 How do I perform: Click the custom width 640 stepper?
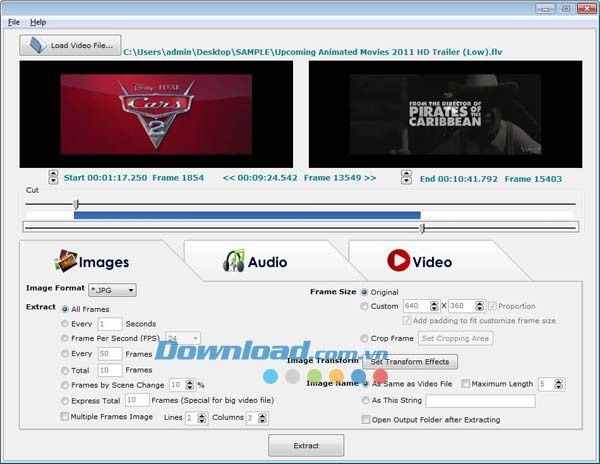coord(434,306)
